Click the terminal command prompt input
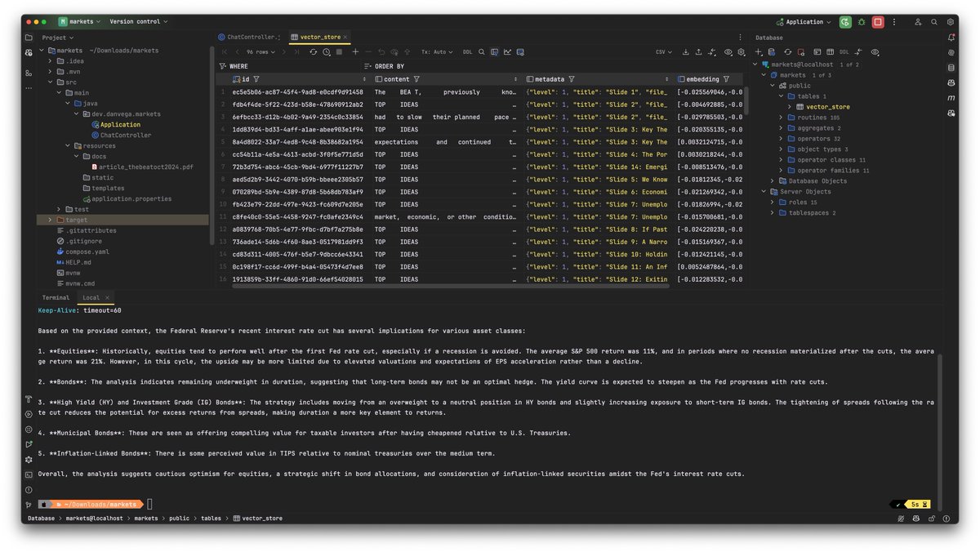 [149, 505]
